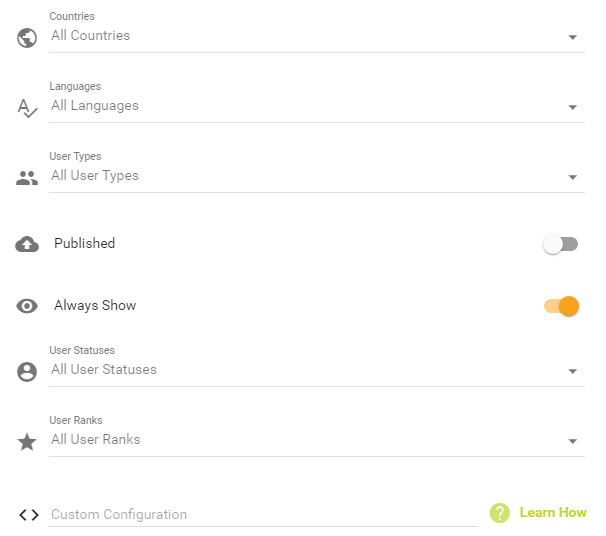Open the All User Ranks dropdown arrow
606x536 pixels.
coord(573,441)
